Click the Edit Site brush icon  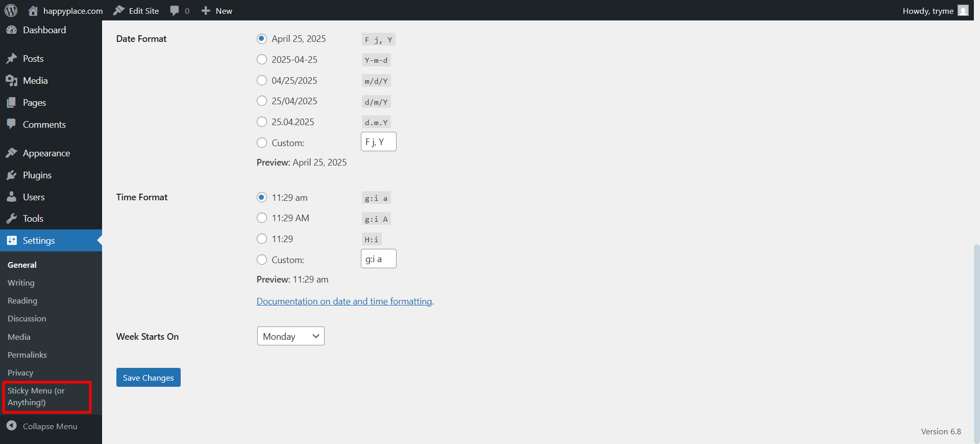[119, 11]
